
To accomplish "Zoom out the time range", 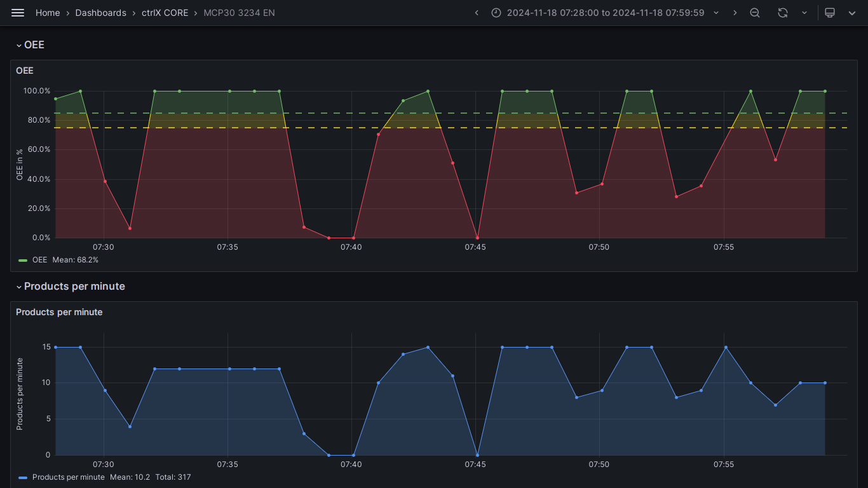I will (x=755, y=13).
